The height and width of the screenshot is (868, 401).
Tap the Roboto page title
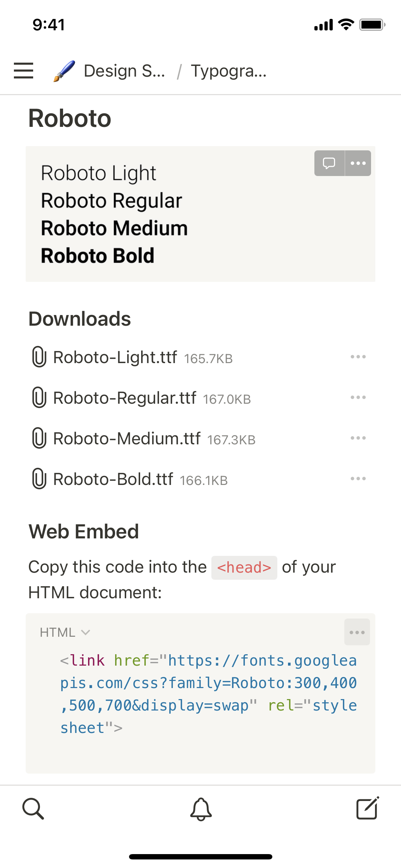coord(70,118)
